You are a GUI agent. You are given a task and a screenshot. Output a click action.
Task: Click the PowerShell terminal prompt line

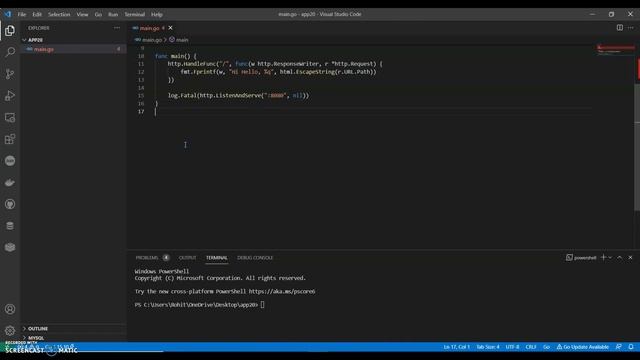point(200,304)
